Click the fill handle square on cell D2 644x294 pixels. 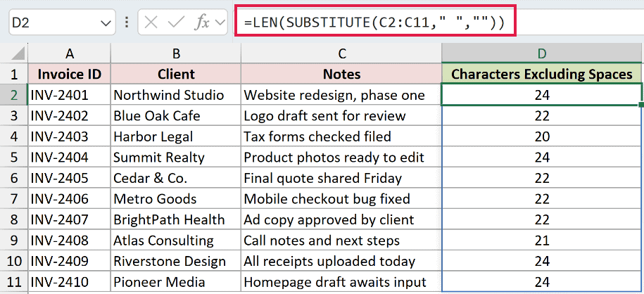click(641, 105)
